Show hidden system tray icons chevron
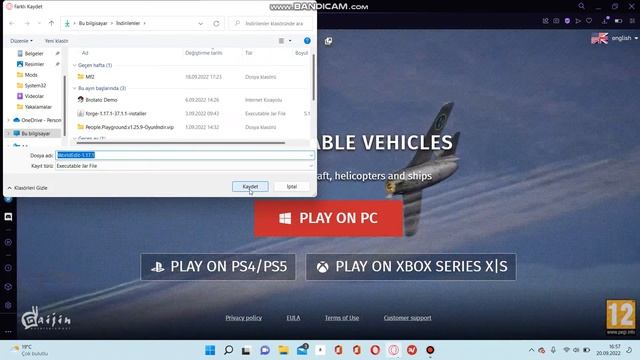Viewport: 640px width, 360px height. pos(531,350)
